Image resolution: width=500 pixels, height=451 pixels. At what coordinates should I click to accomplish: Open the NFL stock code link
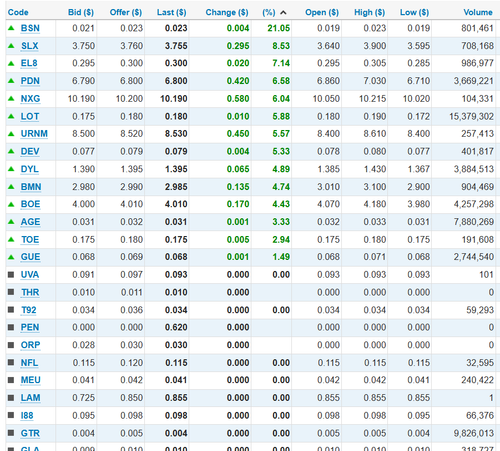click(x=29, y=363)
